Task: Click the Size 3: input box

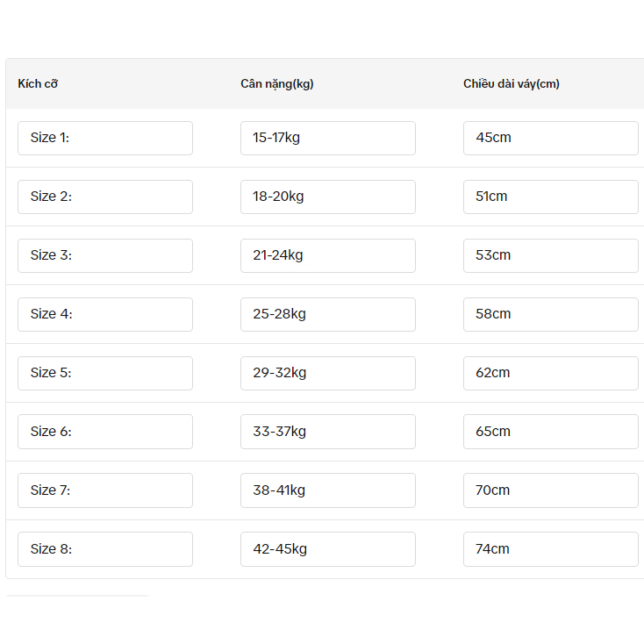Action: (x=105, y=255)
